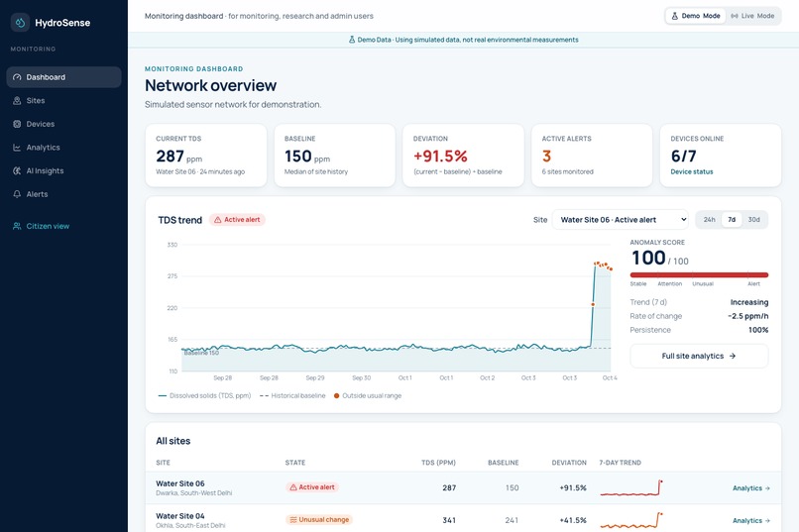The height and width of the screenshot is (532, 799).
Task: Click the deviation +41.5% cell
Action: point(573,520)
